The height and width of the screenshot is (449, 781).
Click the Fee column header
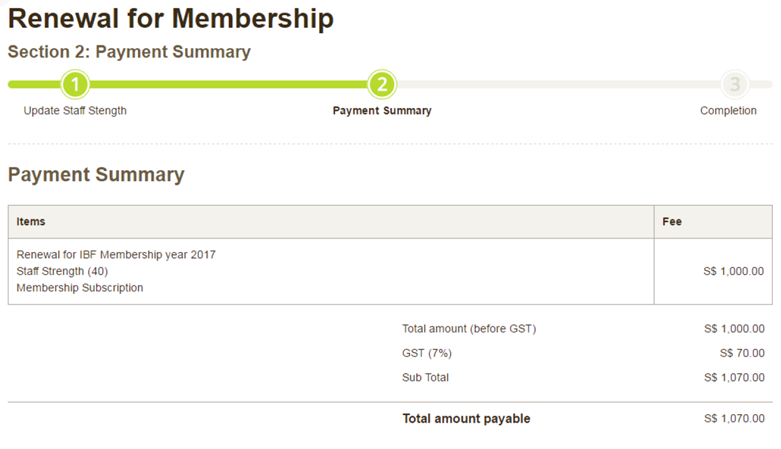(672, 222)
